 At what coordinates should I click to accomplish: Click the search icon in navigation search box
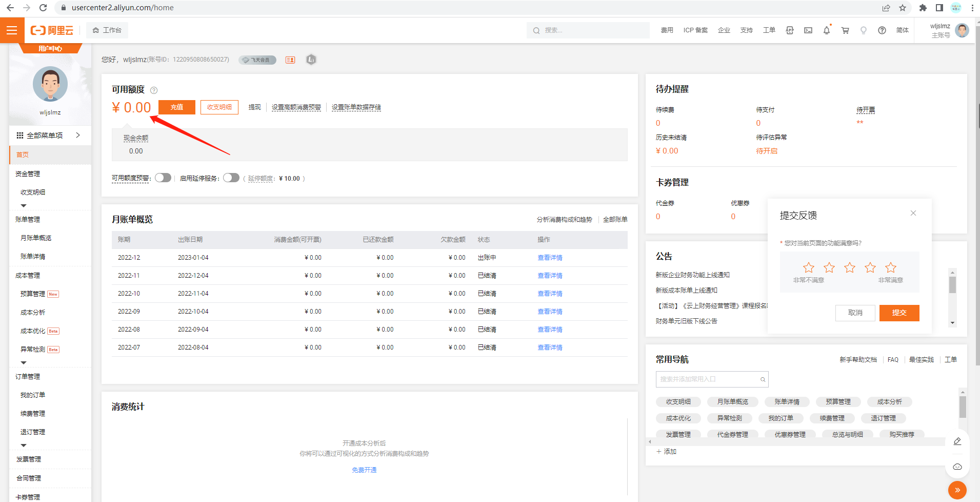763,379
